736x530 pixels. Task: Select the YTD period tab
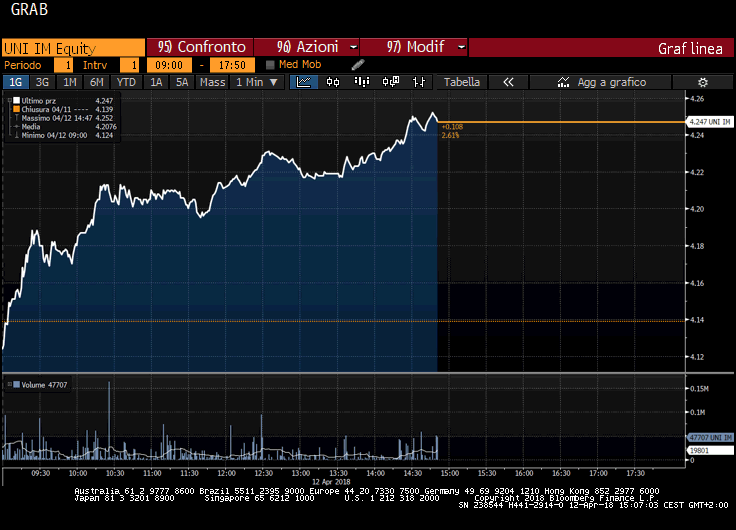[x=126, y=82]
